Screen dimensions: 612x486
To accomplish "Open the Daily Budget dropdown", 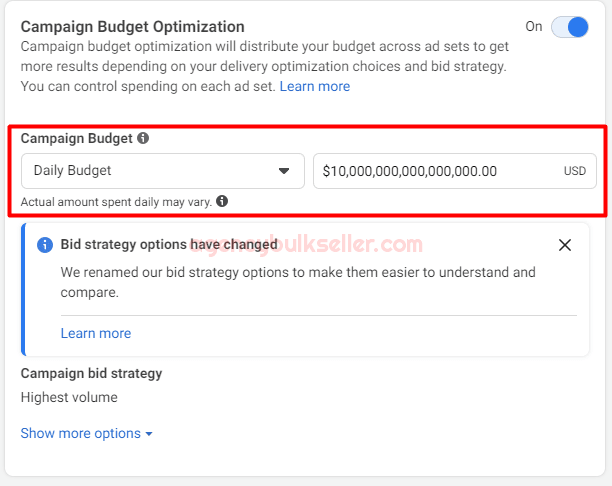I will click(162, 171).
